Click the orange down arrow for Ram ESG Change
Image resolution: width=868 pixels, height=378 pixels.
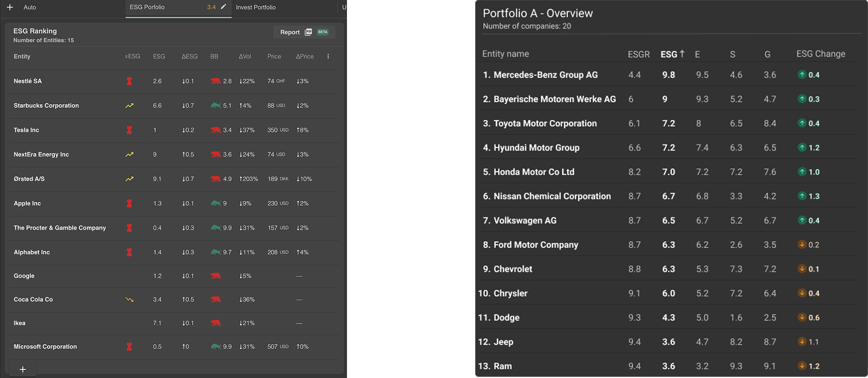pyautogui.click(x=802, y=366)
